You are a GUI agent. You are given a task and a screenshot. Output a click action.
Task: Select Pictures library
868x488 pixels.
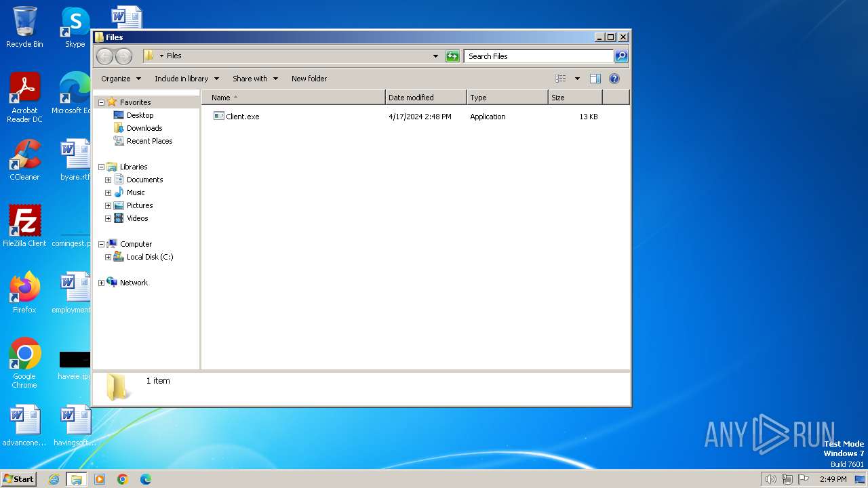click(x=140, y=205)
